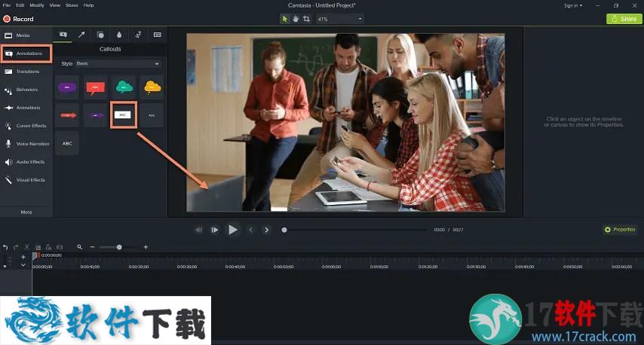The image size is (644, 345).
Task: Click the Record button
Action: [x=19, y=19]
